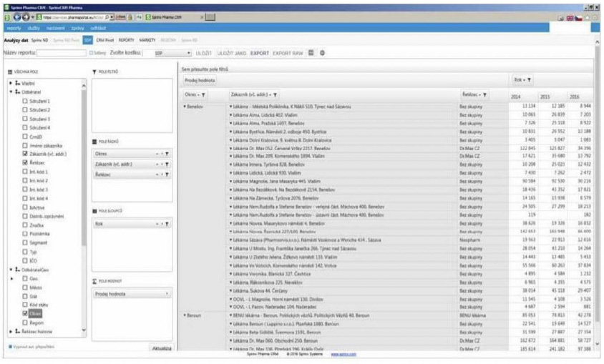Expand the Vlastní tree node
Screen dimensions: 604x364
(11, 84)
